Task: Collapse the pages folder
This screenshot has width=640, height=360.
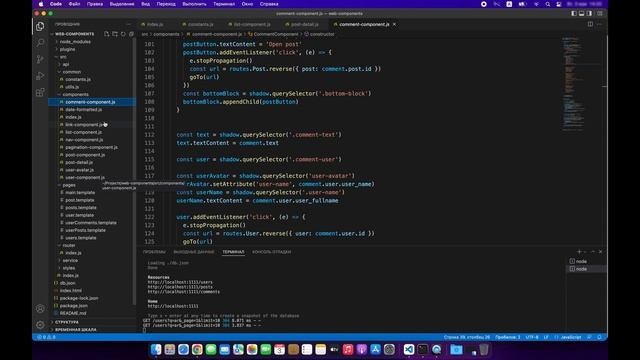Action: pos(69,185)
